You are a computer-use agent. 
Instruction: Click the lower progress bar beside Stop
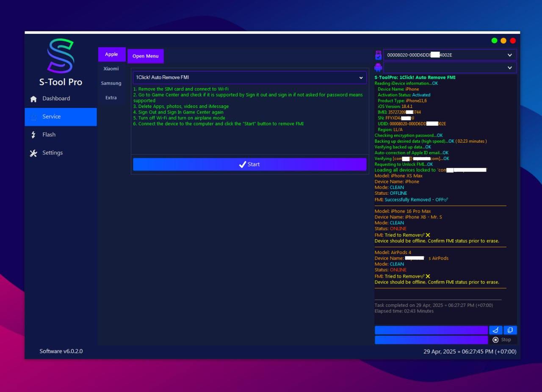coord(431,340)
